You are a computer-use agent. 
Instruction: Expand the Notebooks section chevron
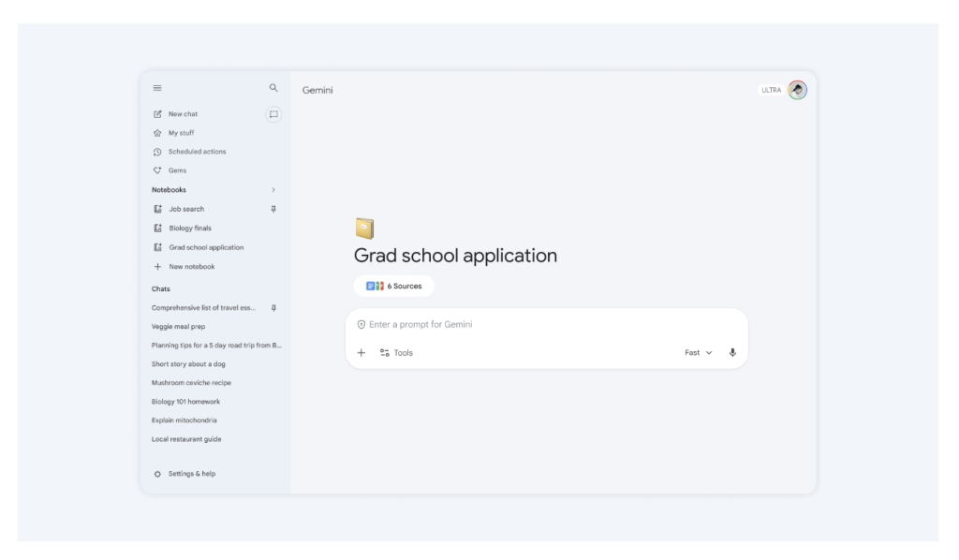(273, 190)
